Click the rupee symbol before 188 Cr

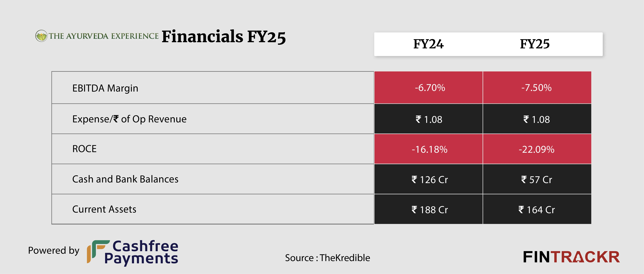click(414, 209)
